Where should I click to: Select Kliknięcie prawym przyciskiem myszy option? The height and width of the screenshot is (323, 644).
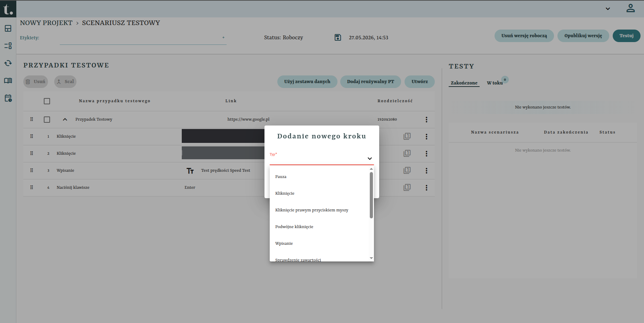coord(320,210)
